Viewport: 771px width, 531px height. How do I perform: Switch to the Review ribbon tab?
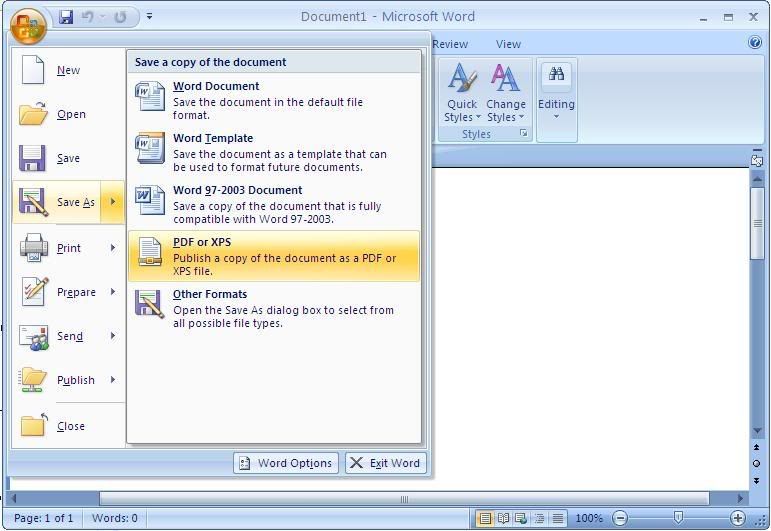pos(450,44)
